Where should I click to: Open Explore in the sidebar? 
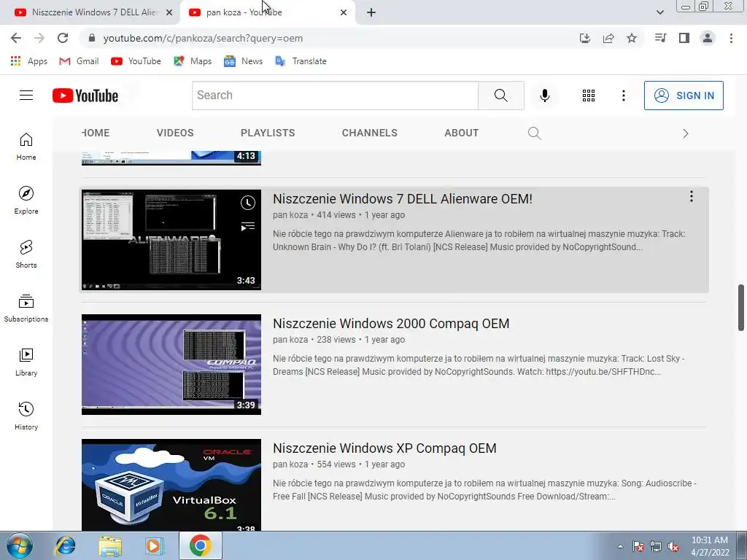[x=26, y=200]
